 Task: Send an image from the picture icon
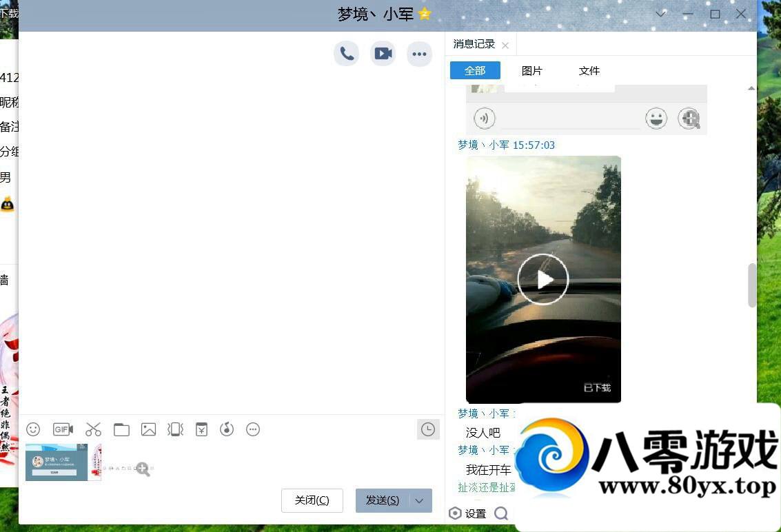148,429
